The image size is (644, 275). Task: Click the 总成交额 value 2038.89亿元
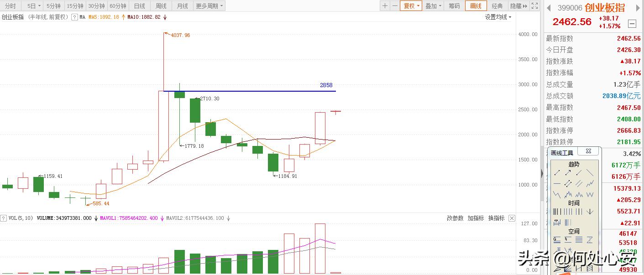(622, 96)
